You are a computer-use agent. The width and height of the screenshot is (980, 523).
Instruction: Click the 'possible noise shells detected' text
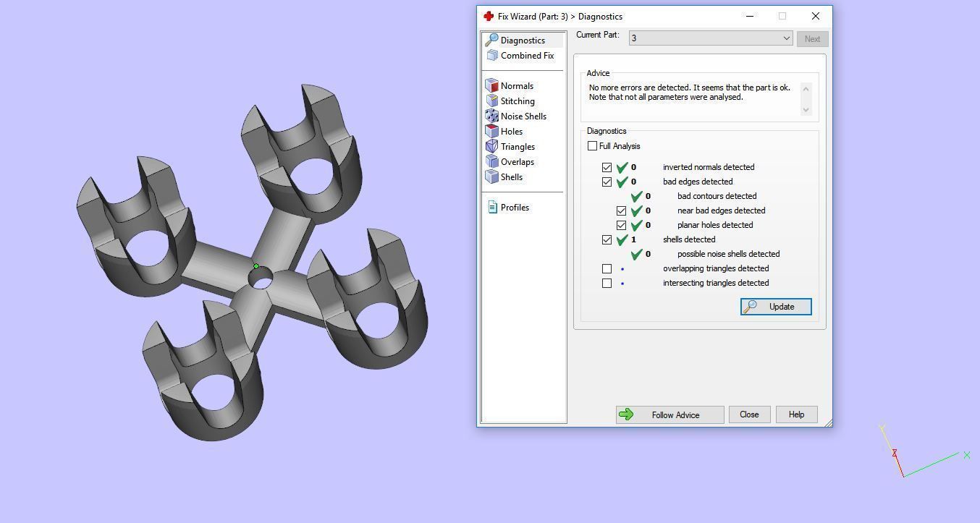point(728,254)
